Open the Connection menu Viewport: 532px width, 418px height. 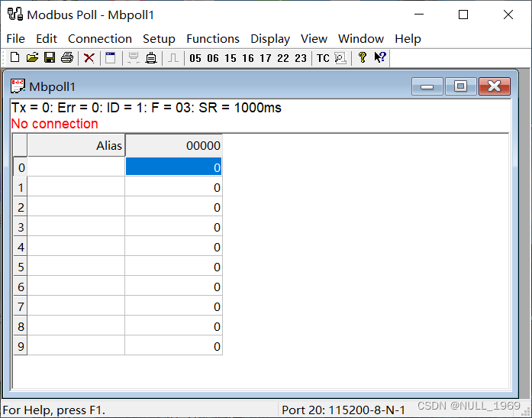[100, 39]
